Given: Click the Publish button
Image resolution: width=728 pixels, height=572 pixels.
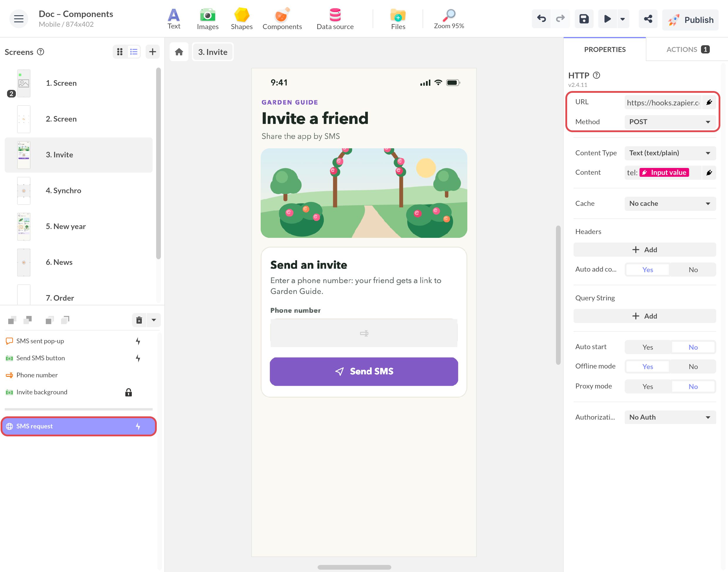Looking at the screenshot, I should pos(690,20).
